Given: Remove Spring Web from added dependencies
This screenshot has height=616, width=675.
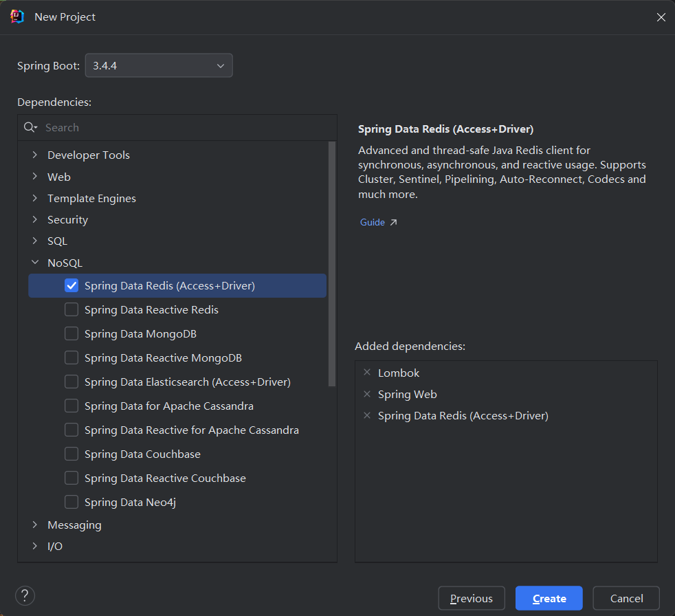Looking at the screenshot, I should pyautogui.click(x=367, y=394).
